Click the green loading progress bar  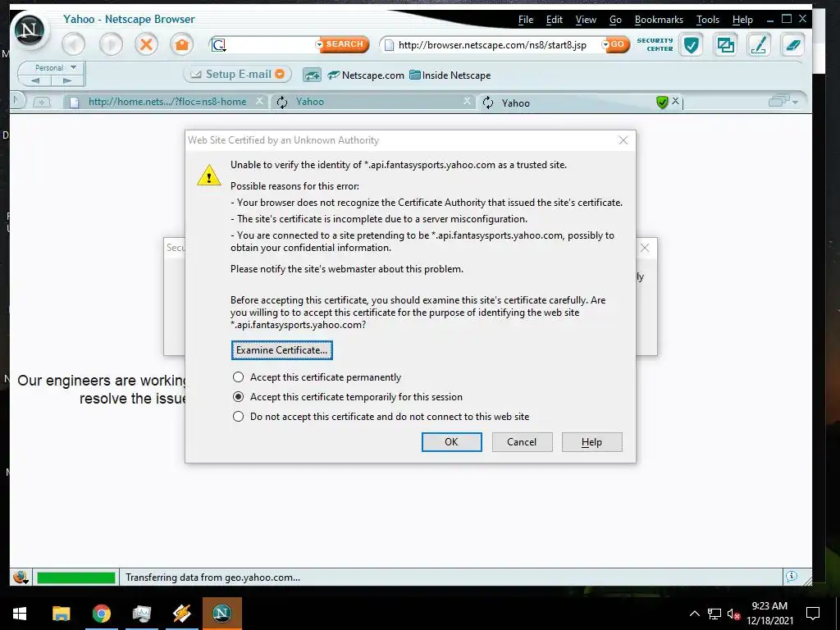pos(76,577)
